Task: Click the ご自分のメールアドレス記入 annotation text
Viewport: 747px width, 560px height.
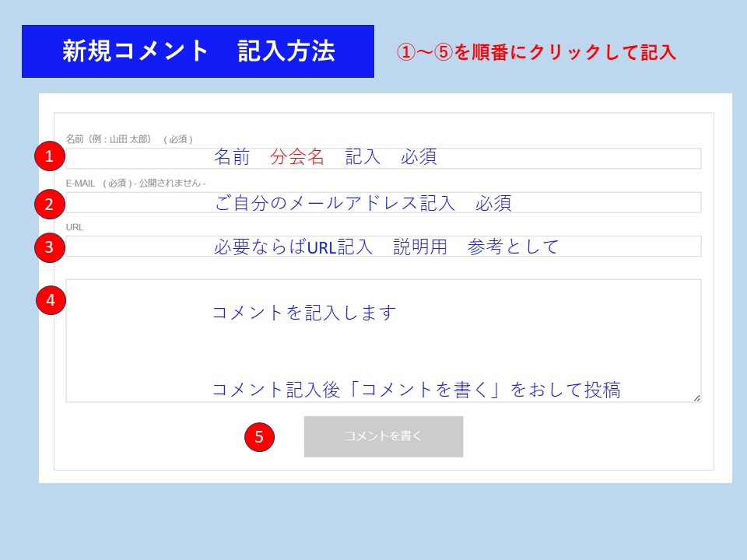Action: tap(335, 204)
